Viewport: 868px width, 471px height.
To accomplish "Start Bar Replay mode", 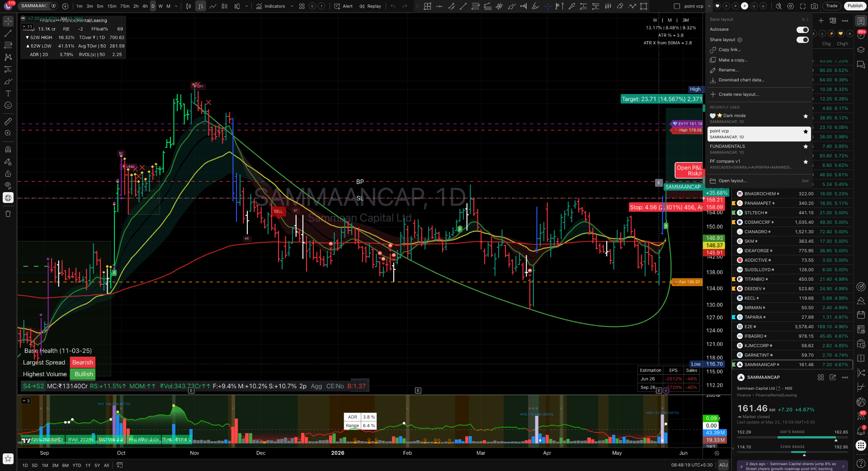I will (370, 6).
